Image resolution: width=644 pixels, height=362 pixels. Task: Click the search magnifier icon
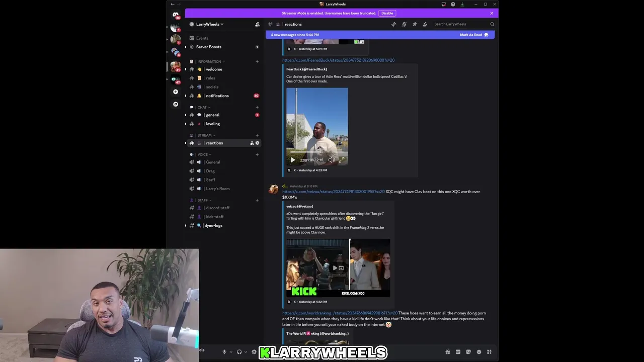tap(492, 24)
